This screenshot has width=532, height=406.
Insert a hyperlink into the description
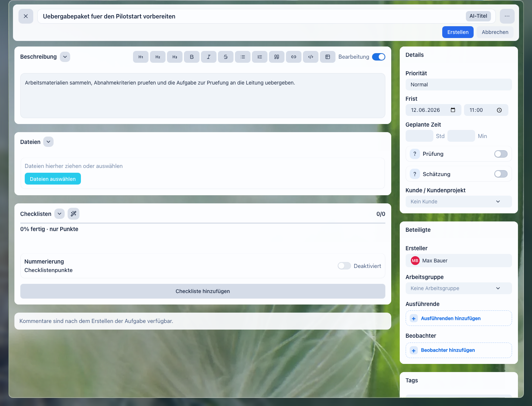[294, 57]
